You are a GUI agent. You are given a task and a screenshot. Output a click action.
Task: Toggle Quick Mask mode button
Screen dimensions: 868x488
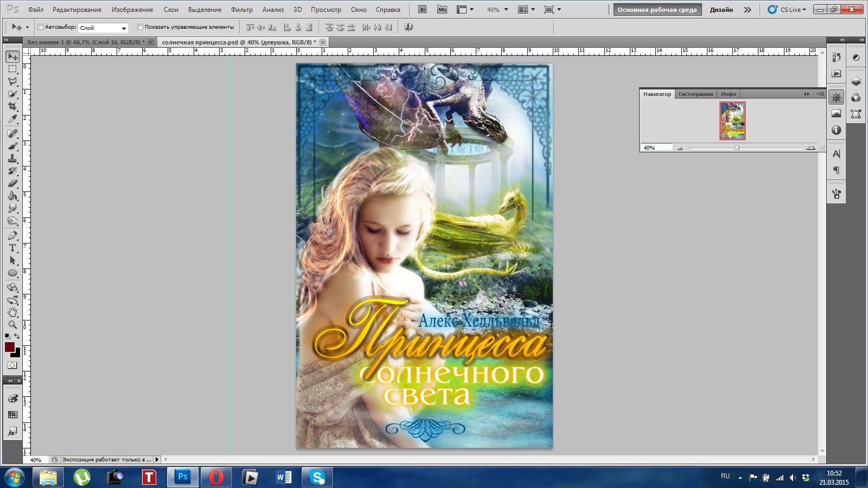pyautogui.click(x=12, y=365)
